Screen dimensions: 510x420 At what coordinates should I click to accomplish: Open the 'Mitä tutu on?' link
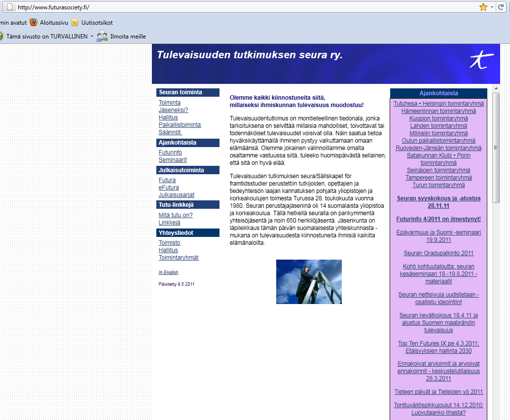coord(176,215)
